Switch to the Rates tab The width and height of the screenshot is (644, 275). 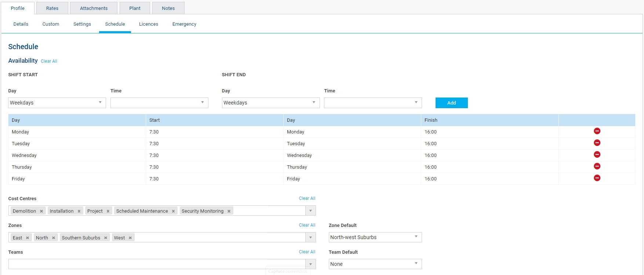coord(52,8)
